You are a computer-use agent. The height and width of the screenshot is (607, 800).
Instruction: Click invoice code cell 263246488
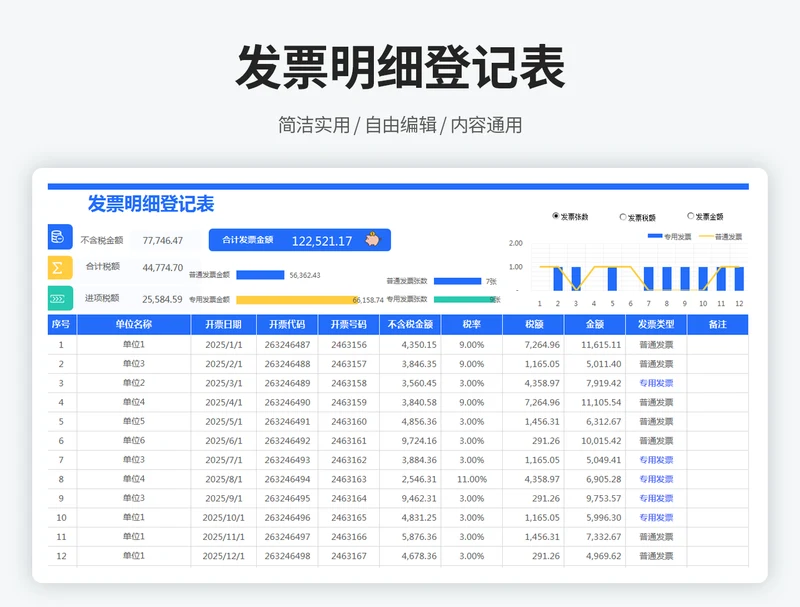[x=287, y=364]
